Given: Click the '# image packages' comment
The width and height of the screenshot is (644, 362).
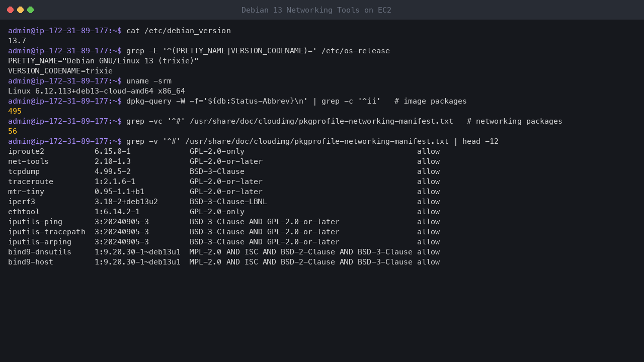Looking at the screenshot, I should tap(431, 101).
